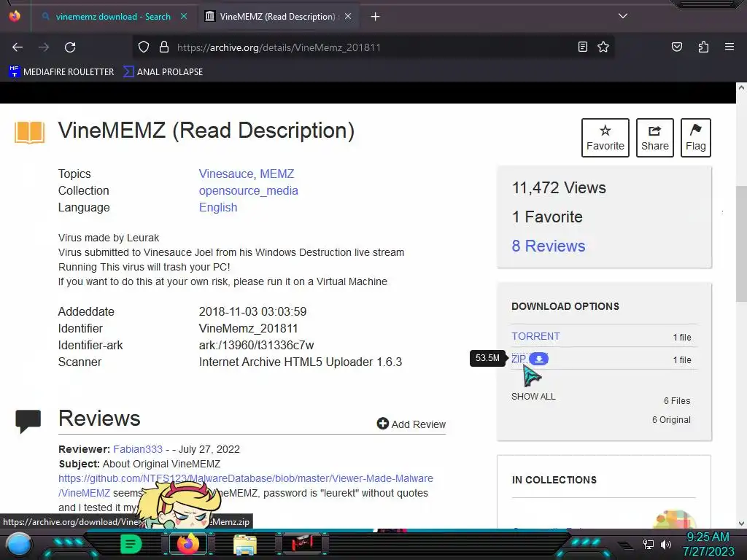Click the English language link
Viewport: 747px width, 560px height.
coord(217,208)
